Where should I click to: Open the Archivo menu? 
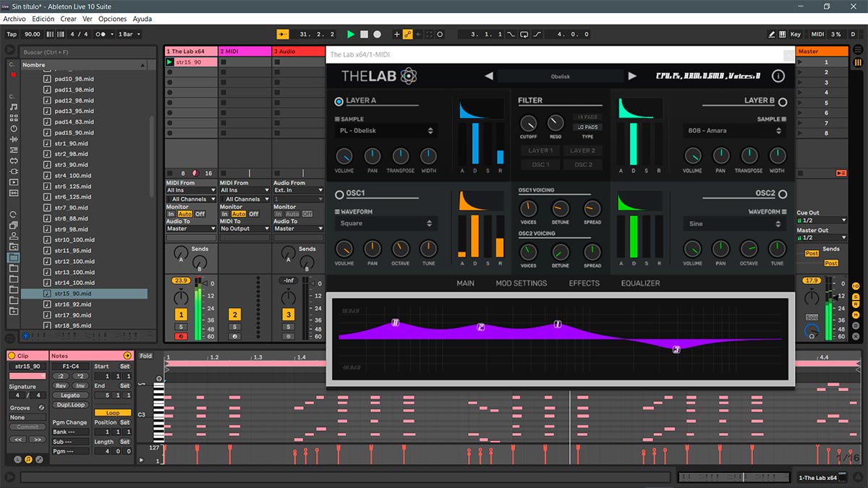pyautogui.click(x=14, y=19)
